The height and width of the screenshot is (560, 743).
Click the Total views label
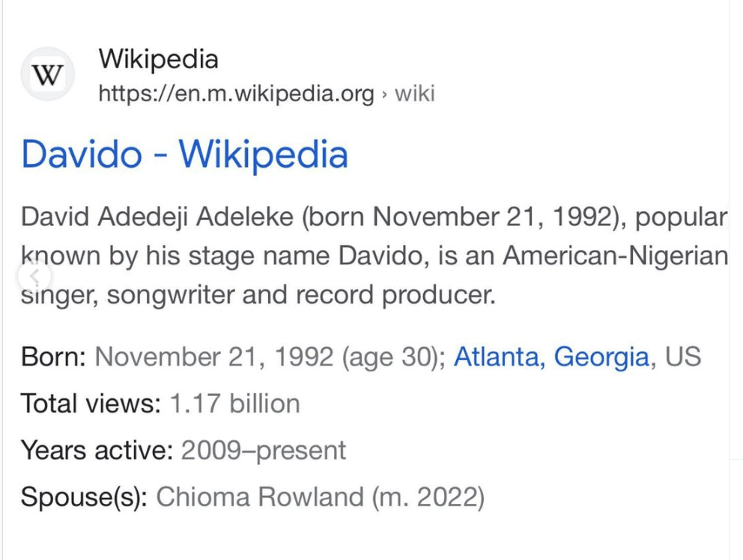91,404
